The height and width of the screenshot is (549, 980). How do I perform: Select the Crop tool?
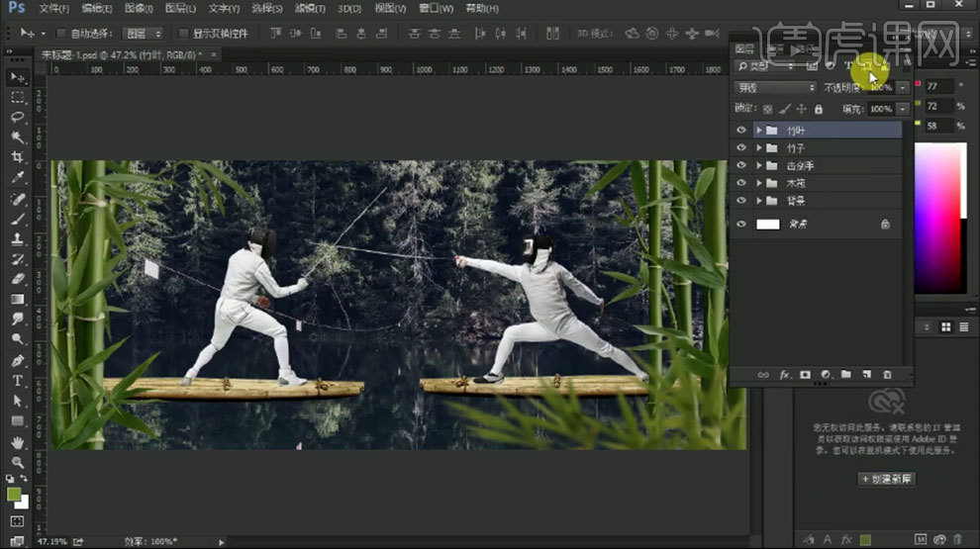[18, 158]
